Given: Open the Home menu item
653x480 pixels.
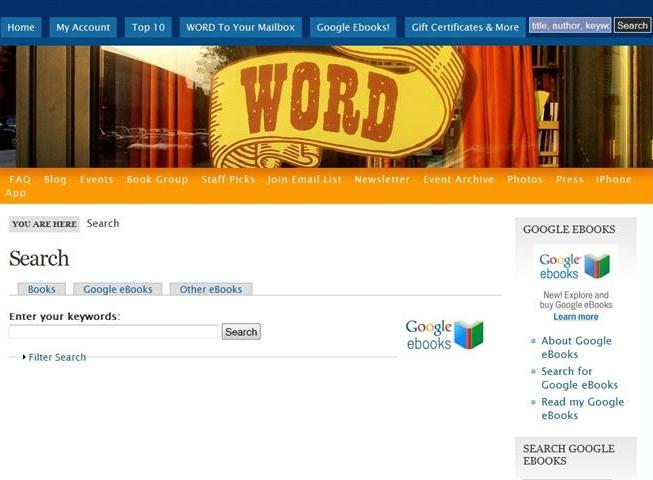Looking at the screenshot, I should pos(21,27).
